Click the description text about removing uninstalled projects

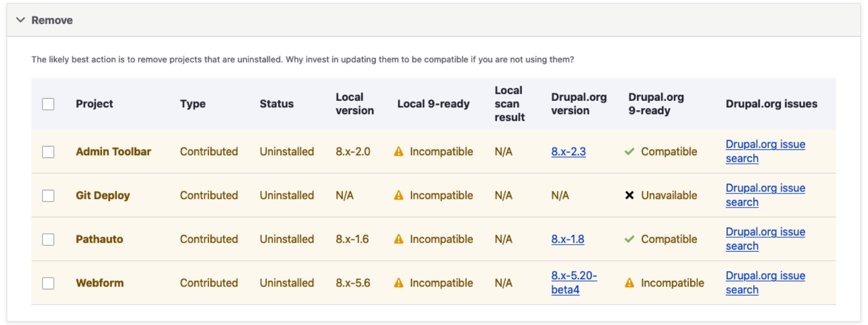click(x=303, y=59)
